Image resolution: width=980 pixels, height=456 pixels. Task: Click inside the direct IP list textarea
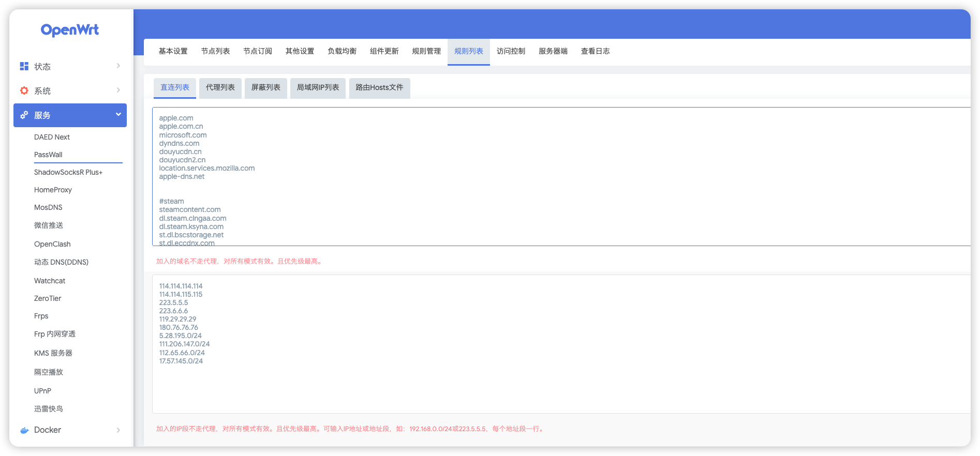561,344
